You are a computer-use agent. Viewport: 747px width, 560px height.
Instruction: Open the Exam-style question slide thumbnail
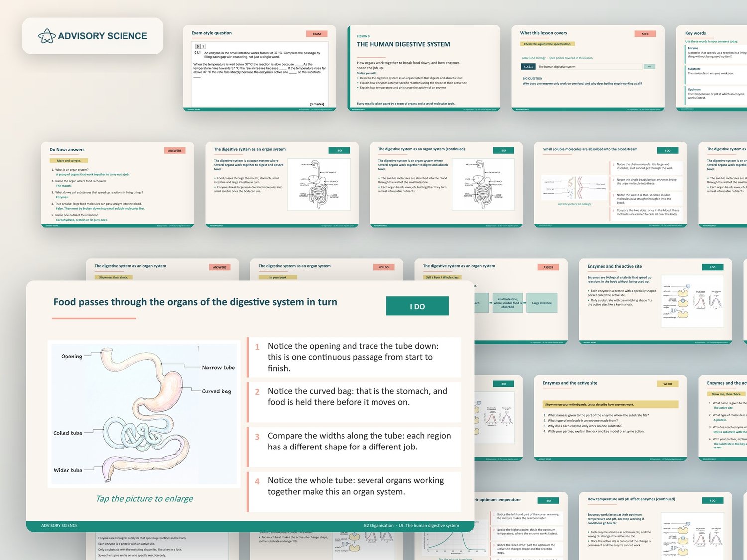[x=259, y=68]
